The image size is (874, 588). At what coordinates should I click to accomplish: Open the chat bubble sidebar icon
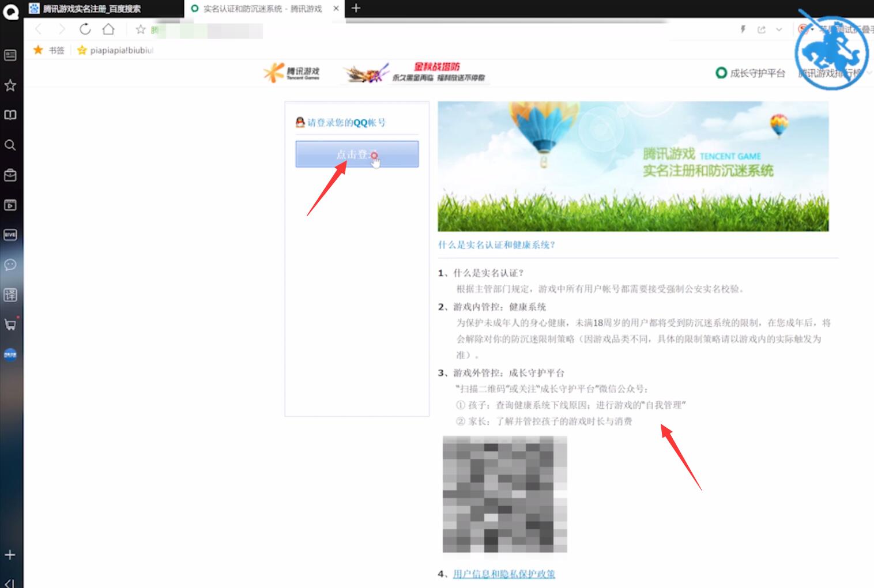(x=10, y=265)
